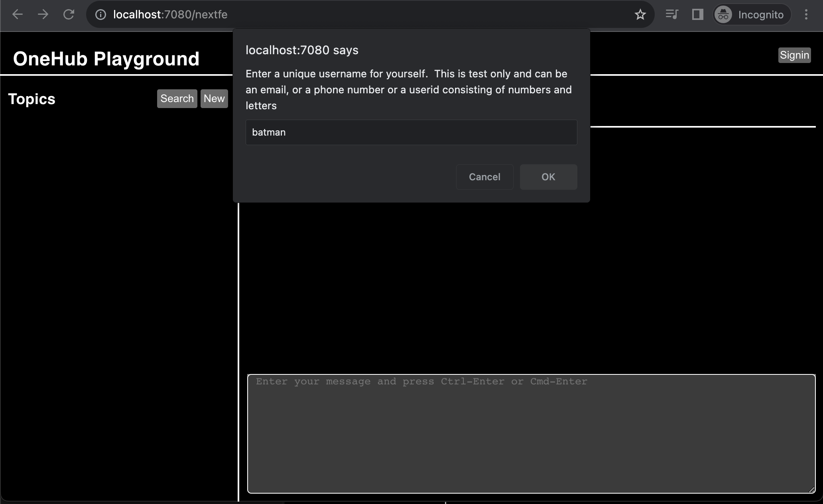
Task: Cancel the username prompt
Action: pos(484,177)
